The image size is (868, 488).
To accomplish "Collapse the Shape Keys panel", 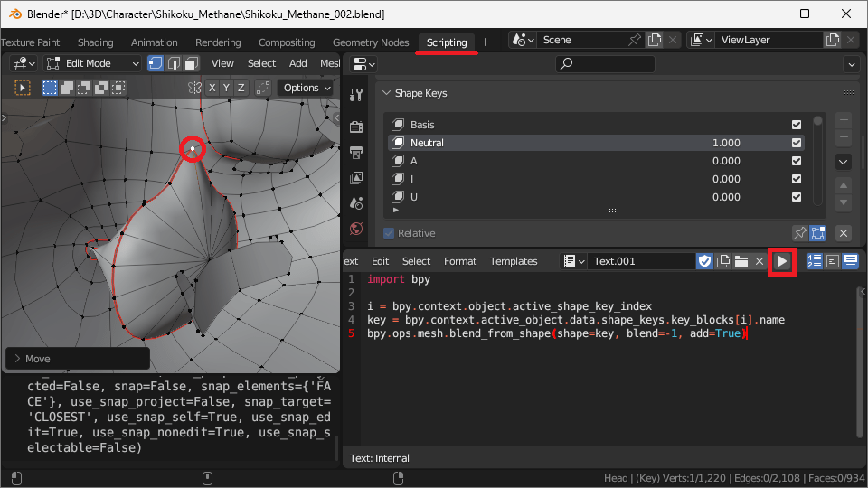I will tap(387, 93).
